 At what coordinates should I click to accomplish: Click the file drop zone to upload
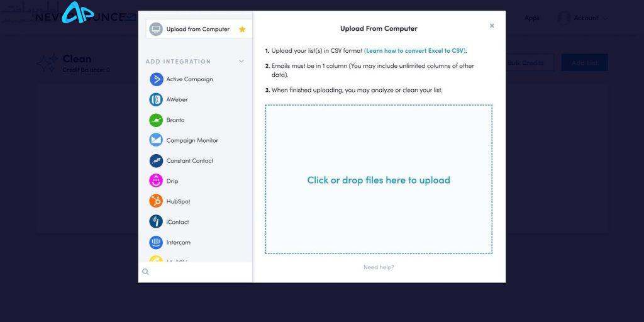379,179
